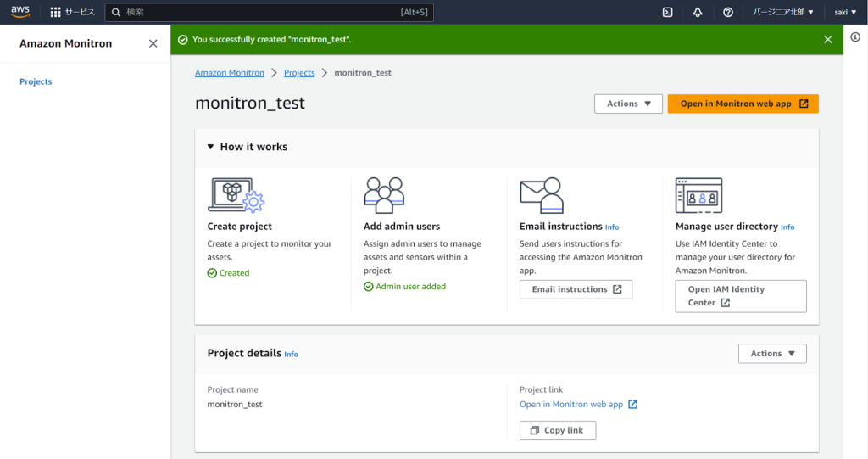The image size is (868, 459).
Task: Click the Manage user directory illustration
Action: [698, 195]
